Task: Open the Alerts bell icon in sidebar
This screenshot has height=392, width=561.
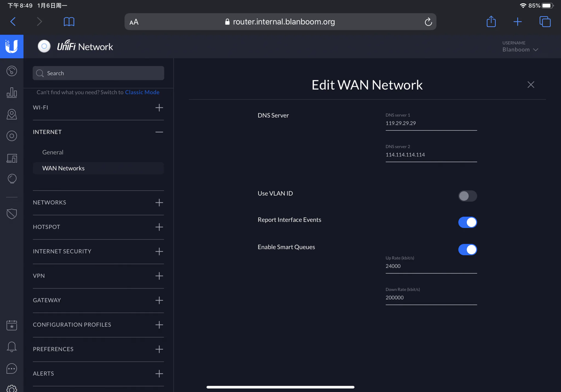Action: click(x=12, y=347)
